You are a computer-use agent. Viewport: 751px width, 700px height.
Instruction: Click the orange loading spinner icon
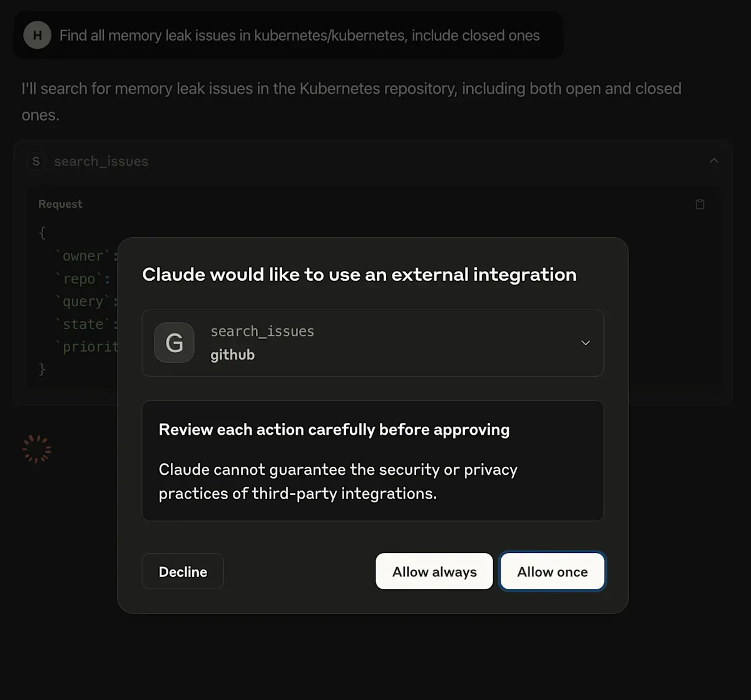coord(37,449)
